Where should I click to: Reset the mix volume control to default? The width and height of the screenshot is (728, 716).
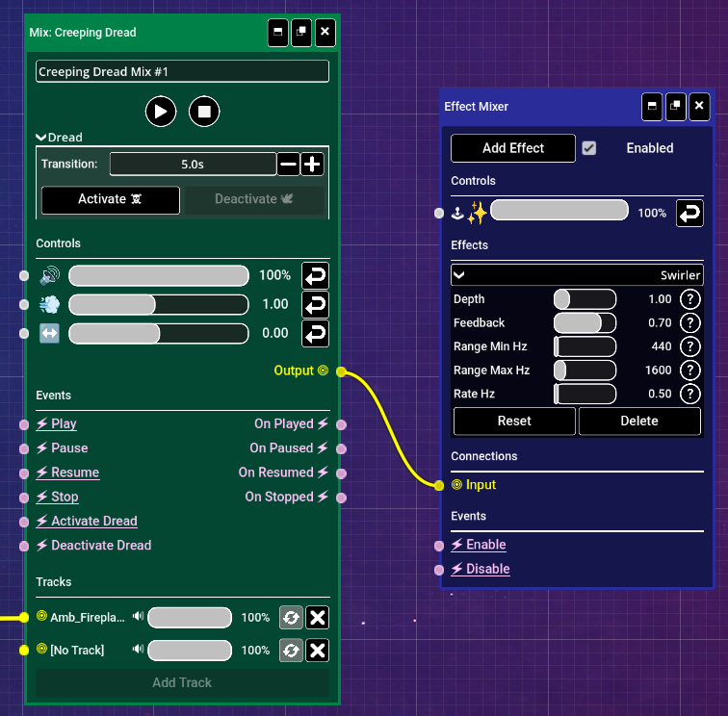coord(315,275)
